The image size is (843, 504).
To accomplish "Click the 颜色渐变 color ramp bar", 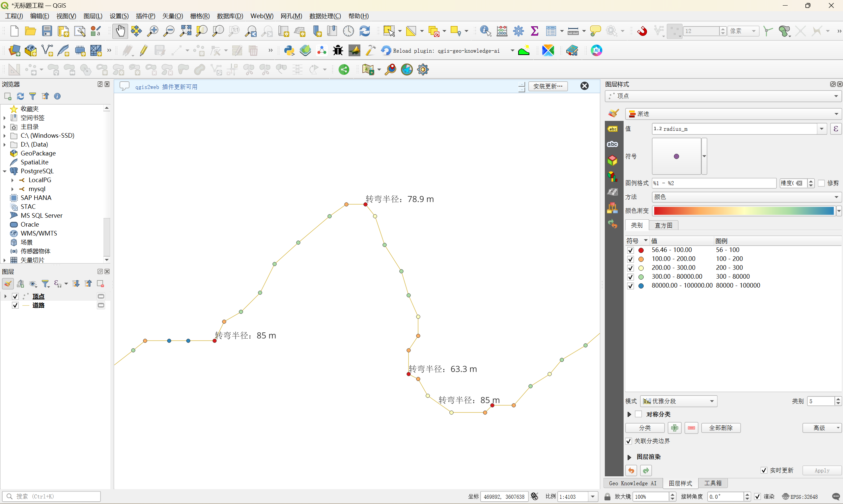I will (x=743, y=211).
